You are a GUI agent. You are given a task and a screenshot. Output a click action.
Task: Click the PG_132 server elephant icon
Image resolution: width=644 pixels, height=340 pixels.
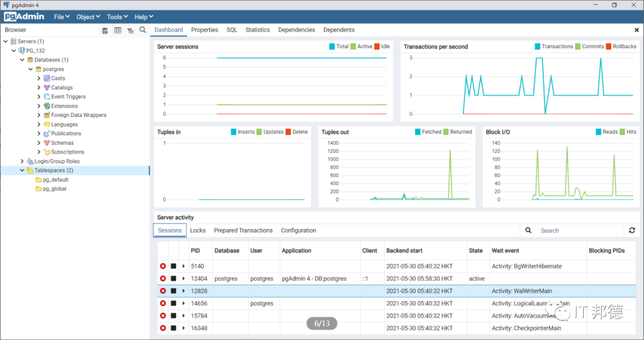click(22, 51)
